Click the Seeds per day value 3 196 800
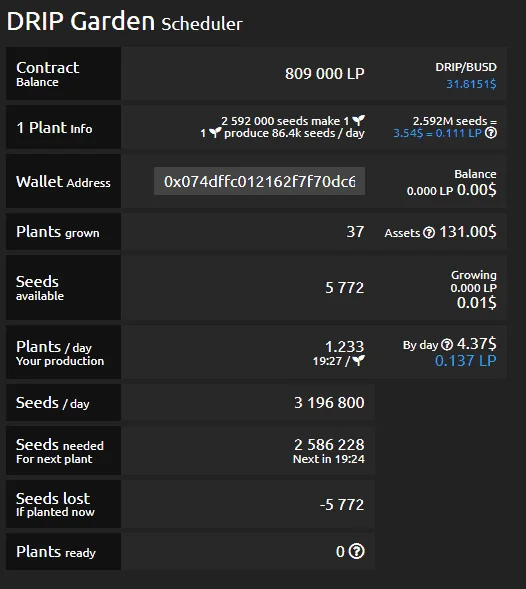Screen dimensions: 526x589 (329, 403)
